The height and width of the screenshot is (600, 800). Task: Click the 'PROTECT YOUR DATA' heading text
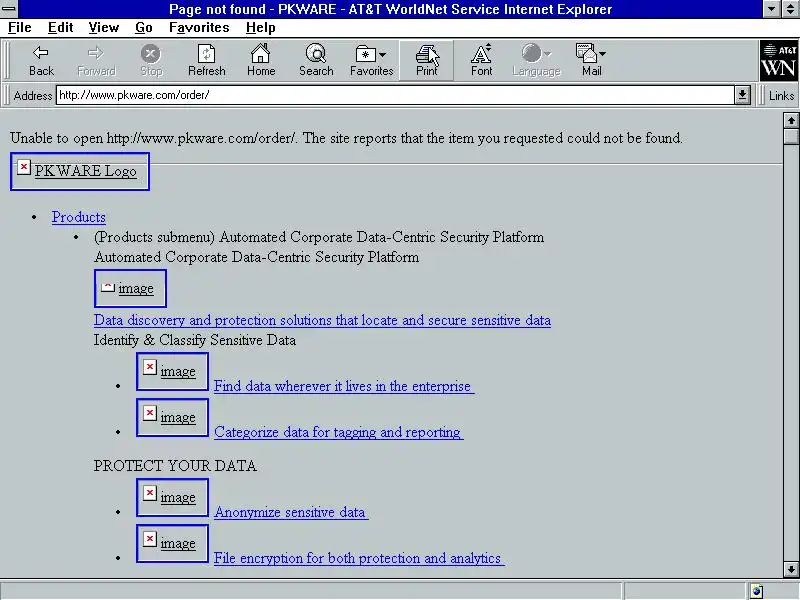(x=175, y=466)
